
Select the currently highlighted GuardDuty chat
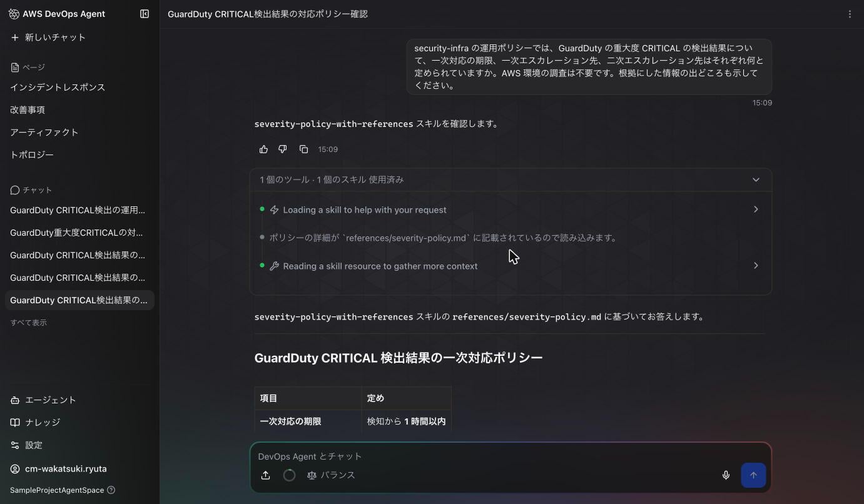click(x=79, y=300)
